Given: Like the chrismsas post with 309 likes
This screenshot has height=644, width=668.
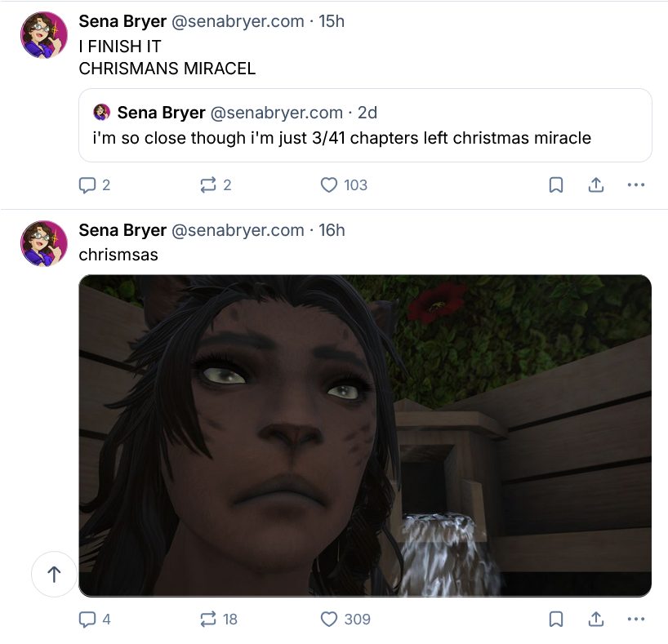Looking at the screenshot, I should coord(345,619).
